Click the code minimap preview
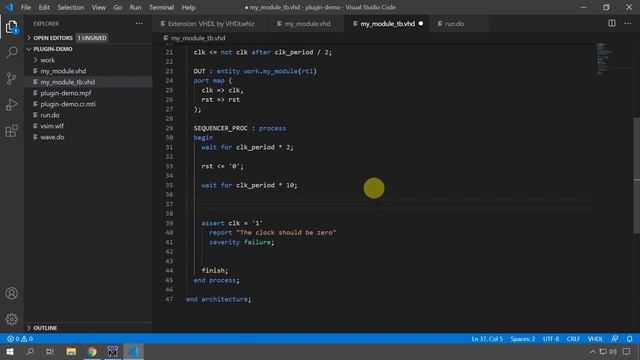 [605, 59]
